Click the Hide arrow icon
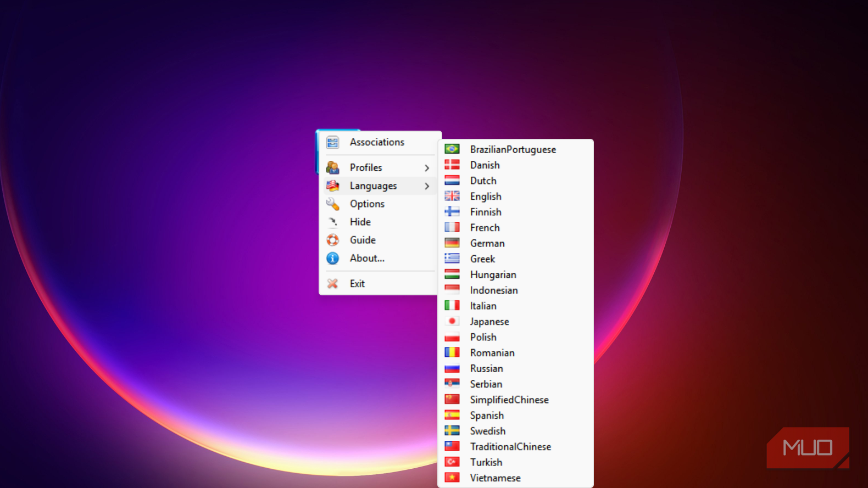This screenshot has height=488, width=868. tap(332, 222)
